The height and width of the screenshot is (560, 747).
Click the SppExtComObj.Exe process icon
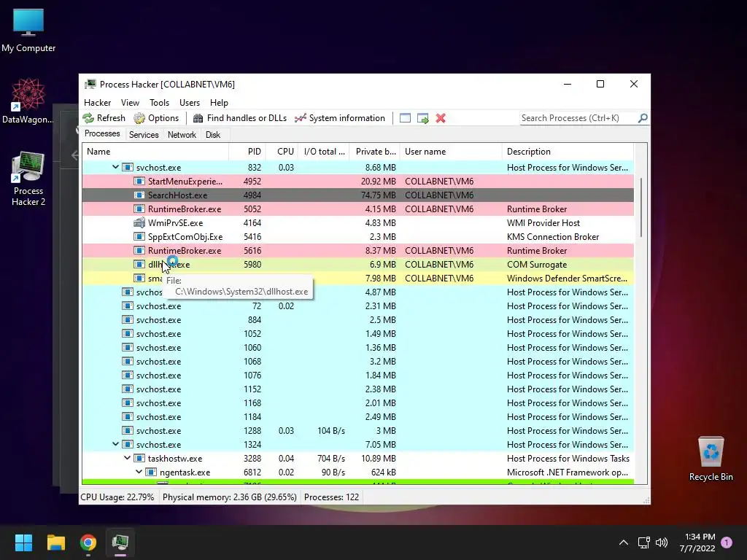(x=139, y=237)
